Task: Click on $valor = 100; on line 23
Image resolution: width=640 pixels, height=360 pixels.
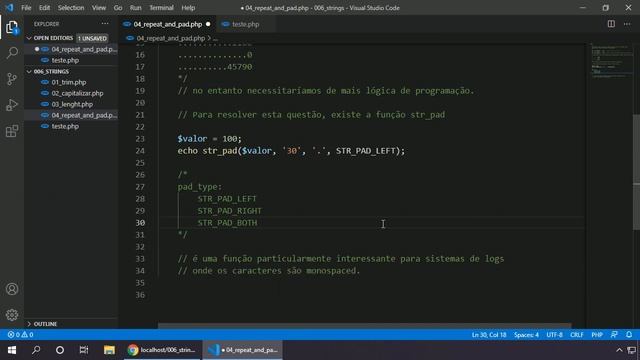Action: coord(209,139)
